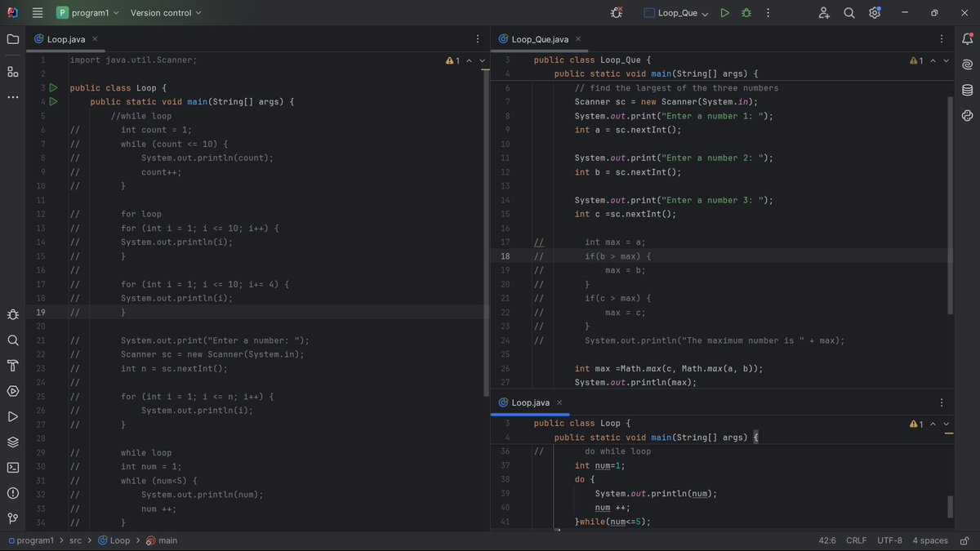Click the warning count in left editor
The height and width of the screenshot is (551, 980).
tap(453, 60)
